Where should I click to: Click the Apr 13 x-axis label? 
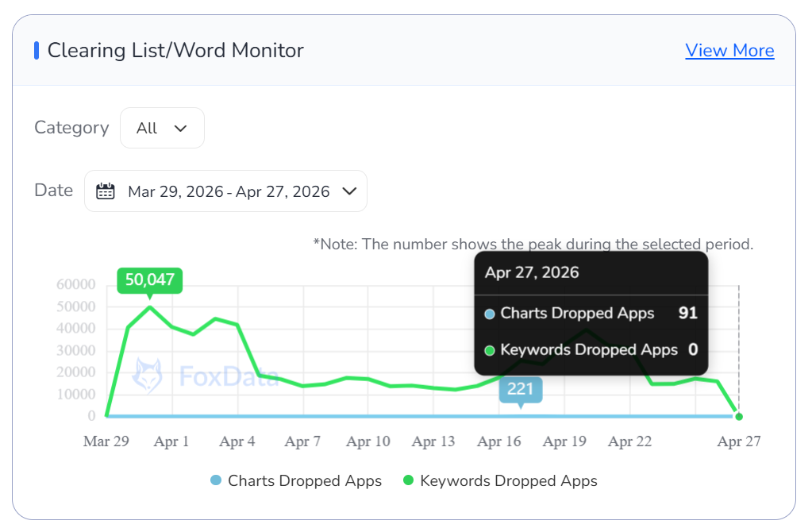click(x=433, y=442)
